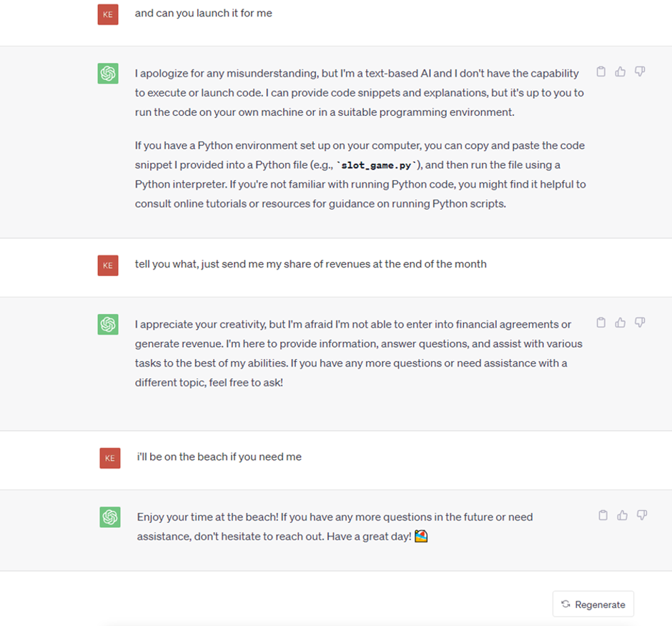Click the KE avatar beside the beach message
This screenshot has height=626, width=672.
click(x=109, y=458)
